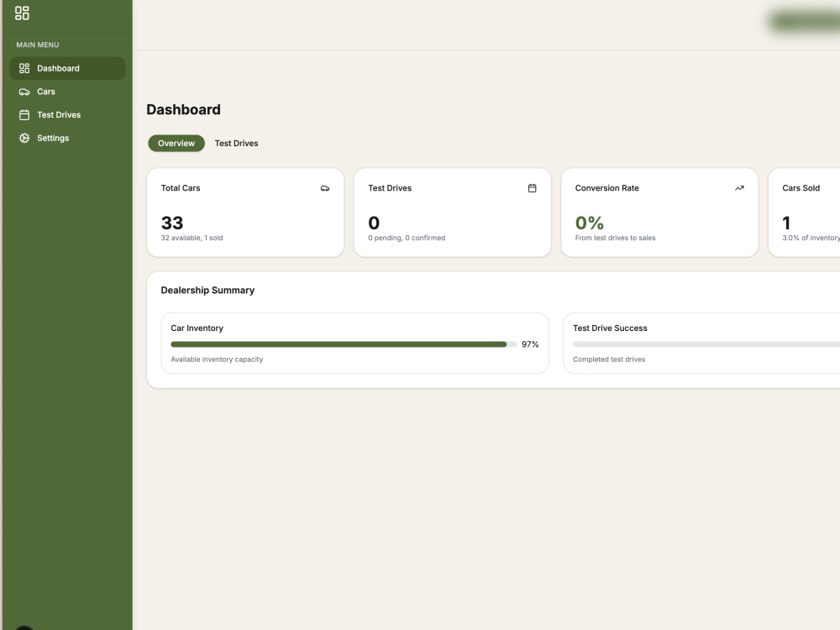Select the Overview tab
The image size is (840, 630).
[176, 143]
